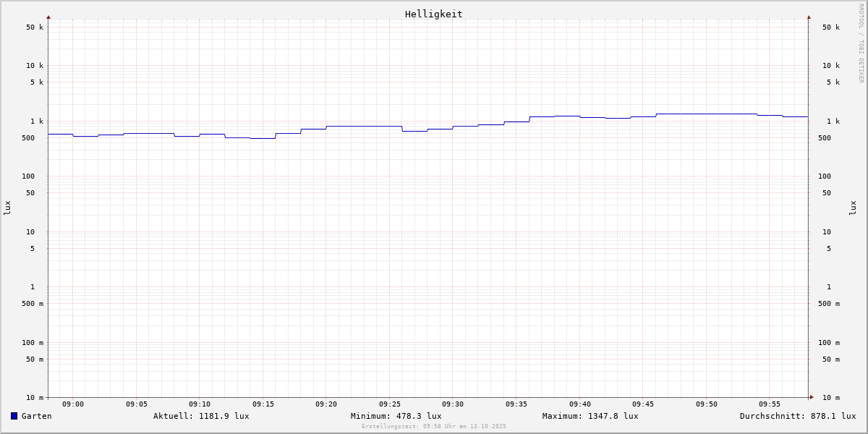This screenshot has width=868, height=434.
Task: Click the 09:00 time axis label
Action: coord(73,404)
